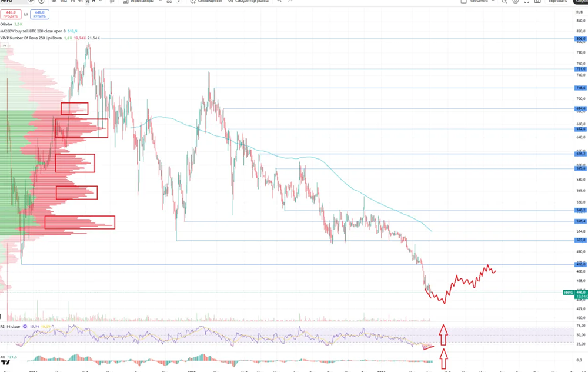This screenshot has width=588, height=372.
Task: Click the 684,6 price line label
Action: [x=580, y=108]
